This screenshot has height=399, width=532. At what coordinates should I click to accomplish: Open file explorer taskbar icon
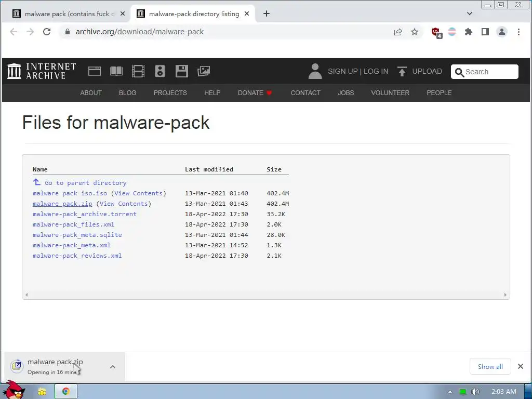click(x=42, y=392)
